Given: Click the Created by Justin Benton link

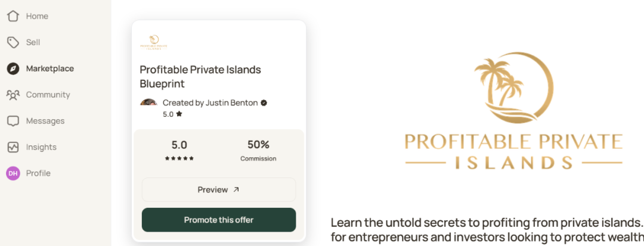Looking at the screenshot, I should tap(210, 103).
